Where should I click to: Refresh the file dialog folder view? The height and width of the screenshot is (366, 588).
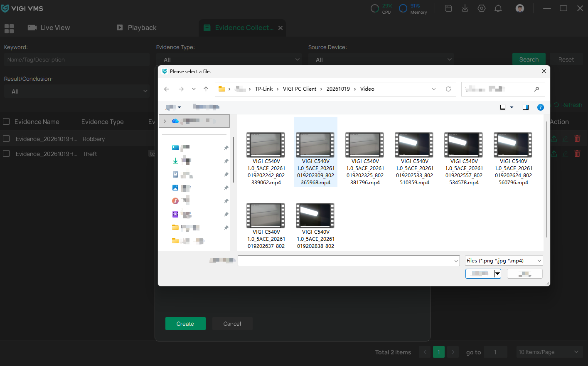[x=448, y=89]
